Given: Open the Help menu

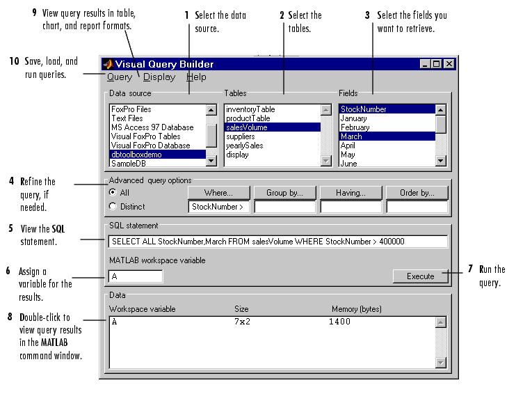Looking at the screenshot, I should coord(196,77).
